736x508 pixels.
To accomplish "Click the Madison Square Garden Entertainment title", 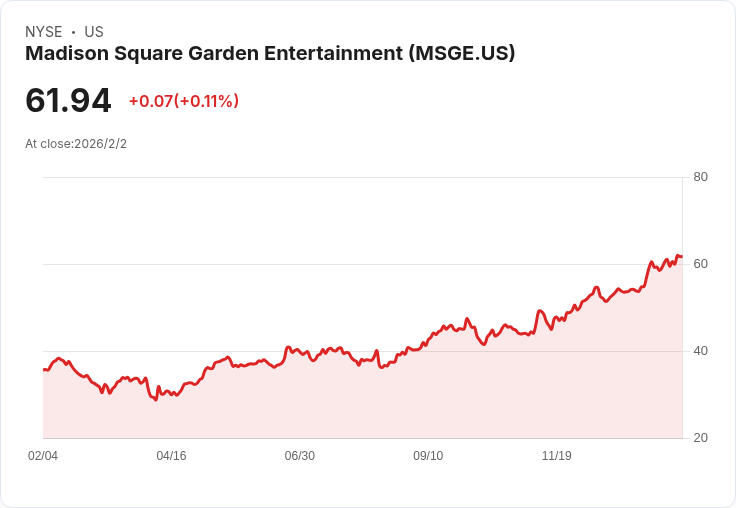I will pos(270,53).
